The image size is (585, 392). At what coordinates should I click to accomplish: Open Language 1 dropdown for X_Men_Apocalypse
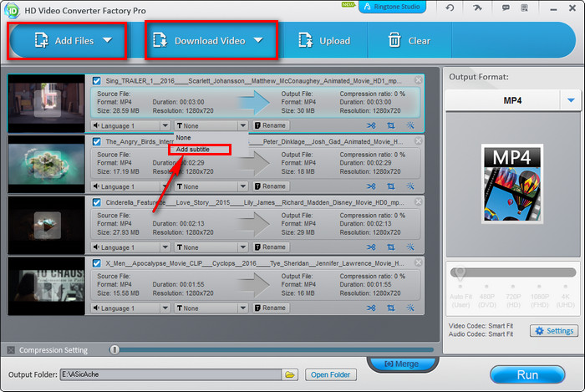coord(130,308)
